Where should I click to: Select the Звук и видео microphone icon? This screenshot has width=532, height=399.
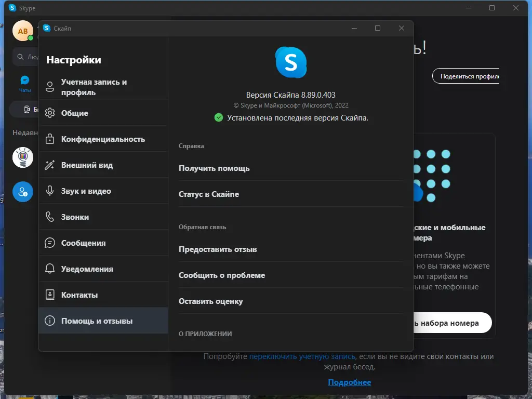coord(50,191)
